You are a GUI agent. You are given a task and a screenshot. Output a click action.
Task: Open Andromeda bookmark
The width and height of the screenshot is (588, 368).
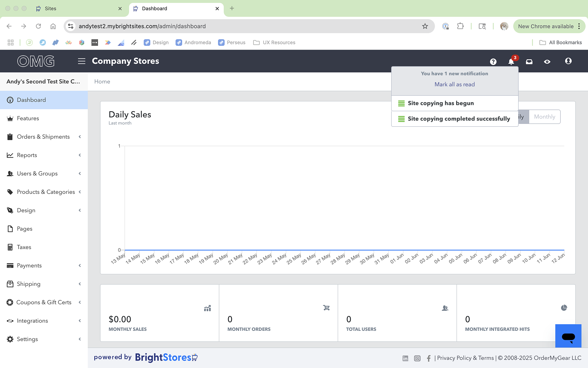coord(193,43)
